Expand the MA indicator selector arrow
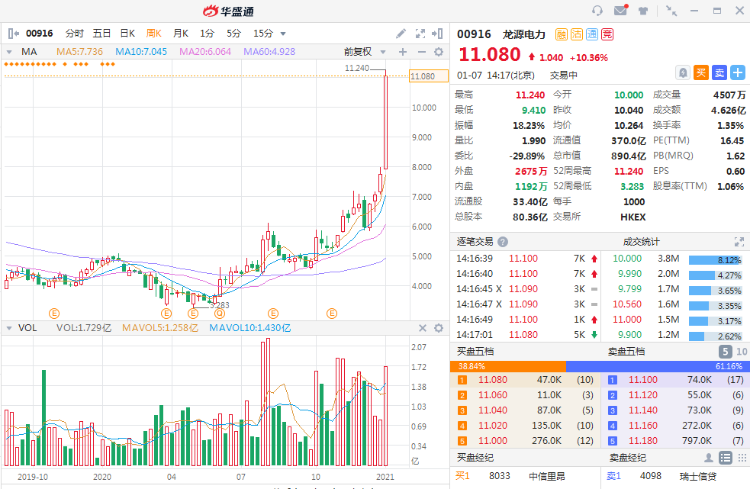This screenshot has width=750, height=489. tap(11, 51)
